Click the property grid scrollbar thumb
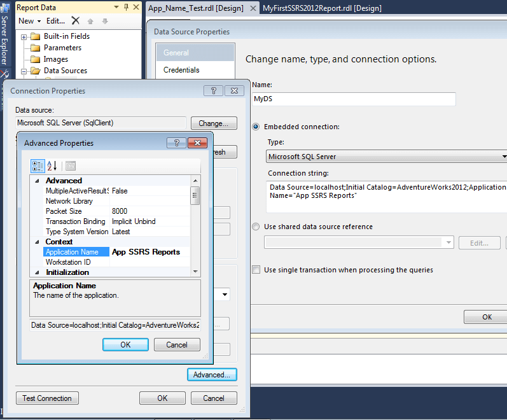This screenshot has height=420, width=507. click(x=195, y=196)
